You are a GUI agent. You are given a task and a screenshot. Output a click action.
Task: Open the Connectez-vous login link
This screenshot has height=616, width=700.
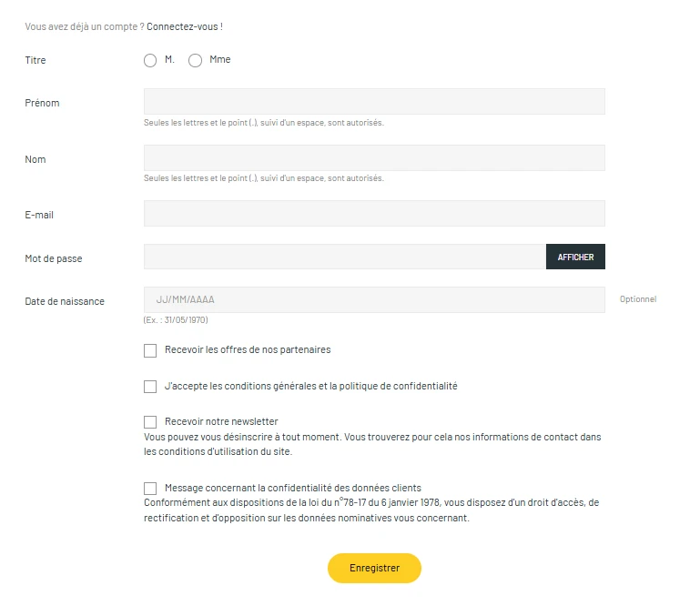click(184, 27)
